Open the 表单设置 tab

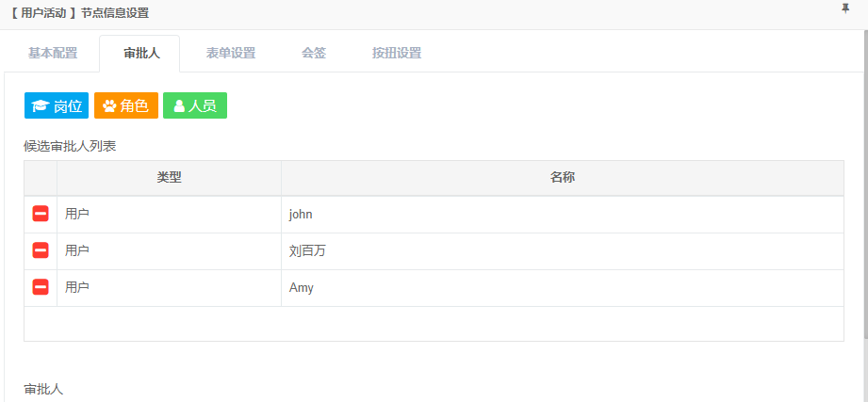[231, 53]
